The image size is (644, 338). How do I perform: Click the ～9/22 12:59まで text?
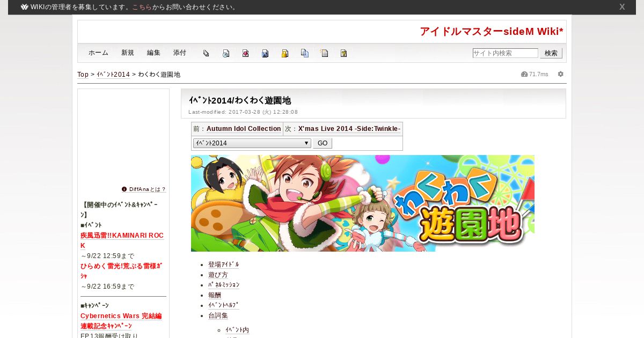click(107, 256)
